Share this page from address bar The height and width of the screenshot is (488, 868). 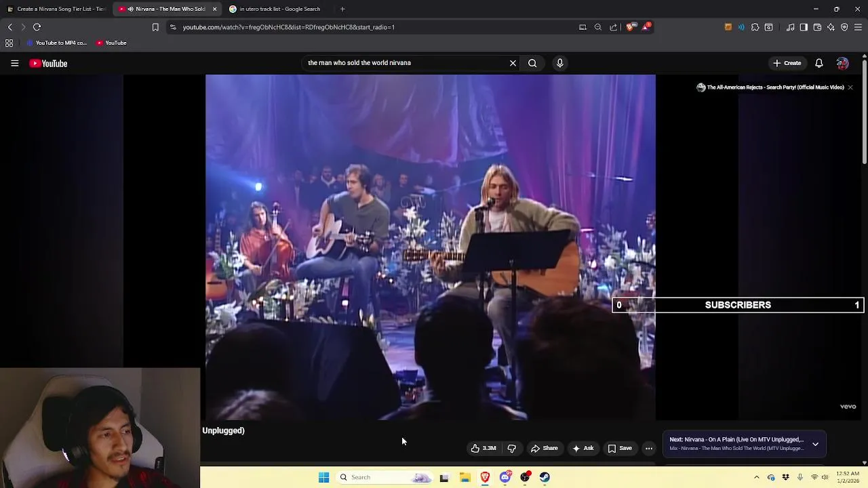[x=614, y=27]
